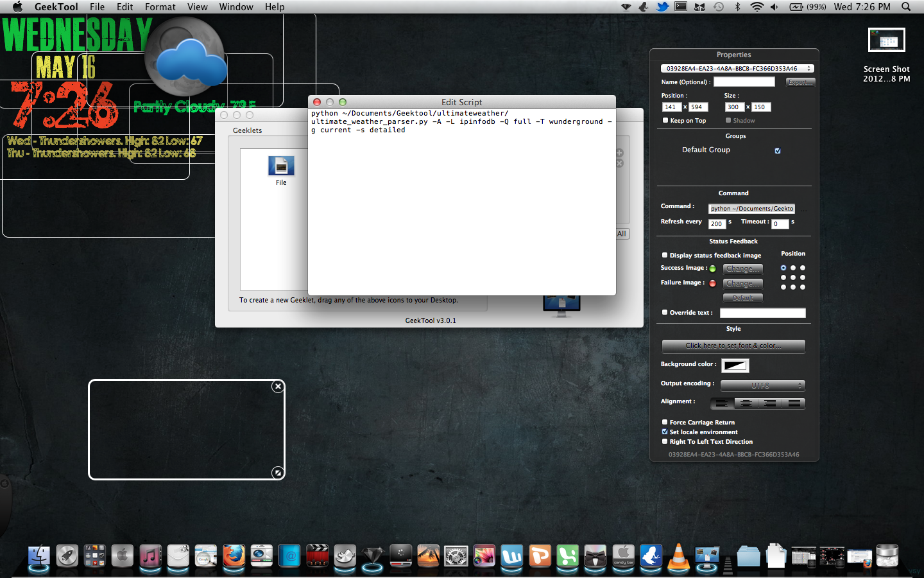
Task: Open Spotlight search in menu bar
Action: pyautogui.click(x=906, y=7)
